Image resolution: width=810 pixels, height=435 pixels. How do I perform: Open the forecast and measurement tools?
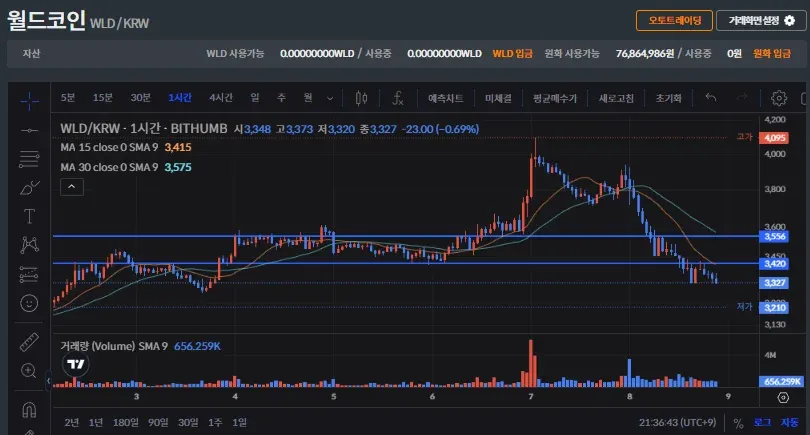click(x=29, y=274)
